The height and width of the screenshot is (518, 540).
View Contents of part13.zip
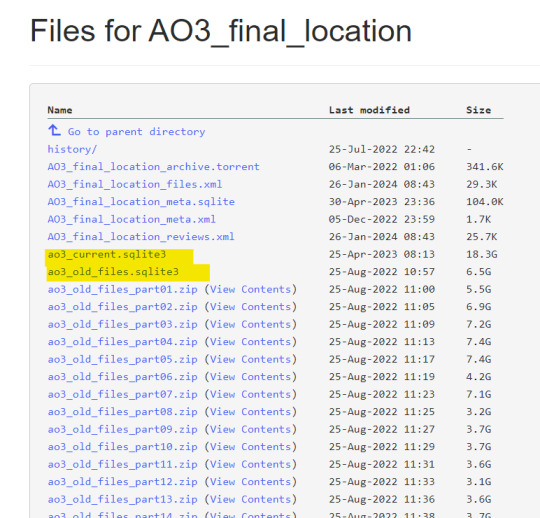pyautogui.click(x=251, y=499)
